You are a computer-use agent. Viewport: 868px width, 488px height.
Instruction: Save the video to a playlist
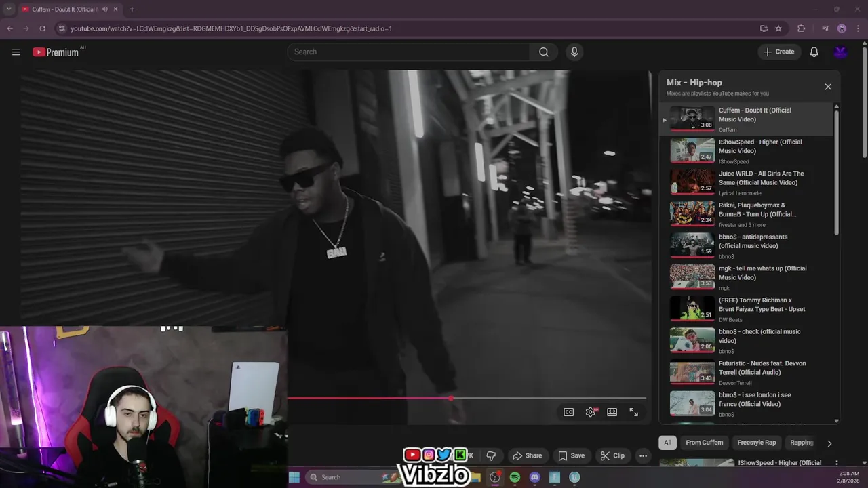tap(571, 455)
